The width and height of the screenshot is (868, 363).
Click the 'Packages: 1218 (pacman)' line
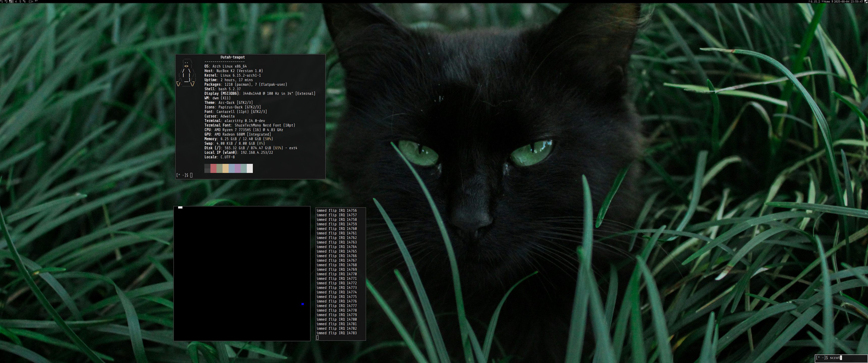click(x=246, y=84)
